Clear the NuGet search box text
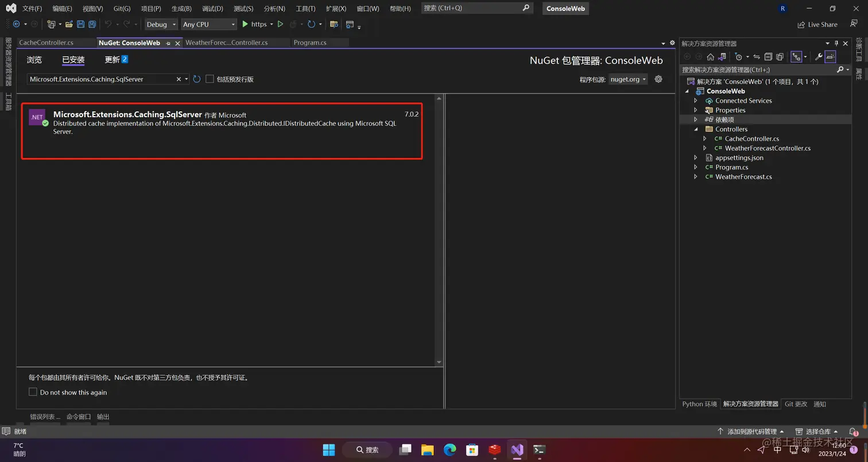This screenshot has height=462, width=868. (179, 79)
